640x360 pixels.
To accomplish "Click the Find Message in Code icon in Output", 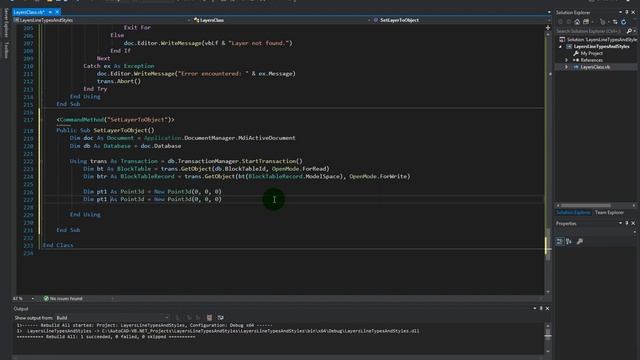I will click(x=178, y=318).
